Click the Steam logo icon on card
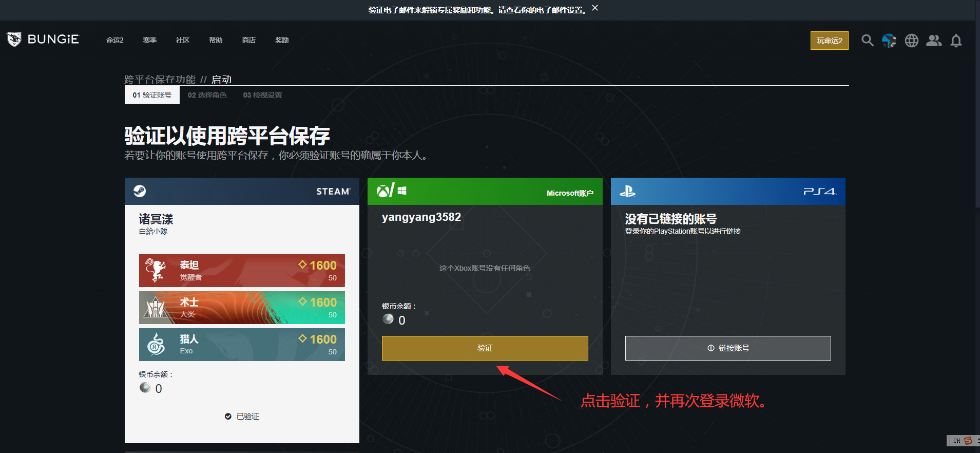The width and height of the screenshot is (980, 453). pyautogui.click(x=140, y=191)
